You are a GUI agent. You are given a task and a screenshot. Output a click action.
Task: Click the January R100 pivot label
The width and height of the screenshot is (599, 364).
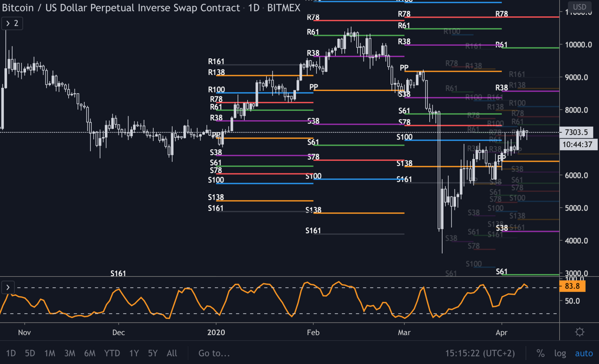point(216,90)
